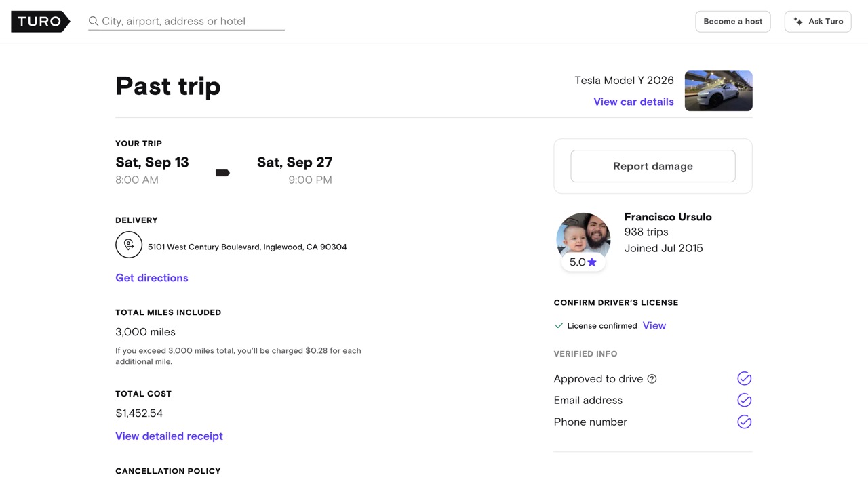The height and width of the screenshot is (488, 868).
Task: Open View detailed receipt
Action: click(x=169, y=436)
